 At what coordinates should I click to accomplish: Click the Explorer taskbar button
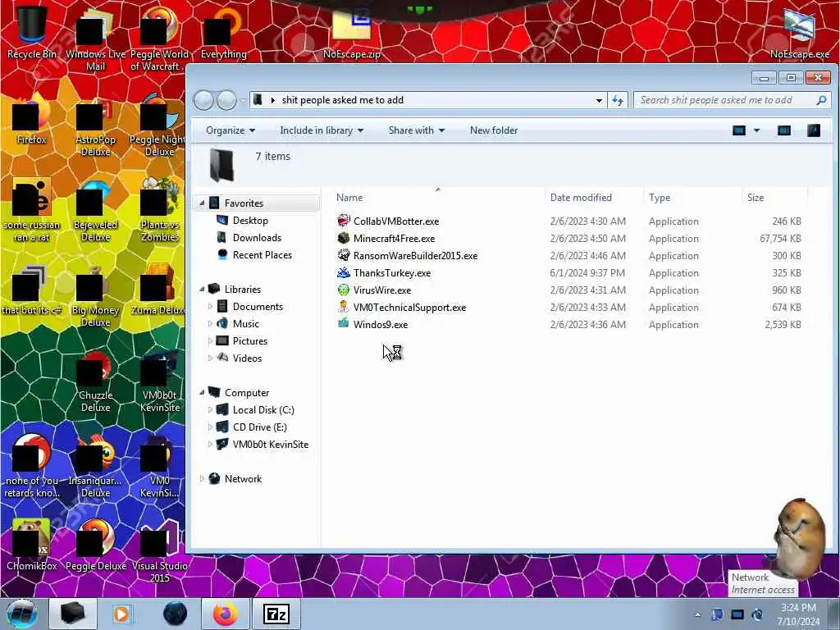click(72, 614)
